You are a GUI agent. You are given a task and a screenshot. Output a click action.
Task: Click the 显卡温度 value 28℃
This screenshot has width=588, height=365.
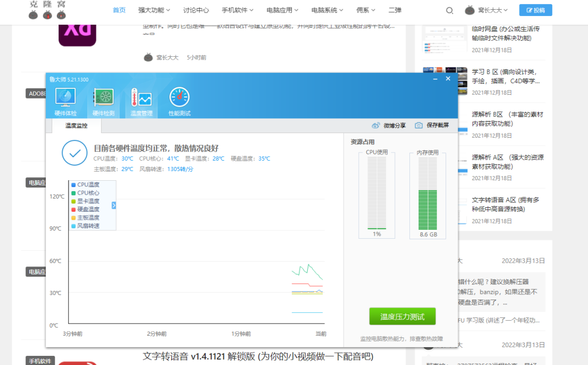(x=218, y=158)
